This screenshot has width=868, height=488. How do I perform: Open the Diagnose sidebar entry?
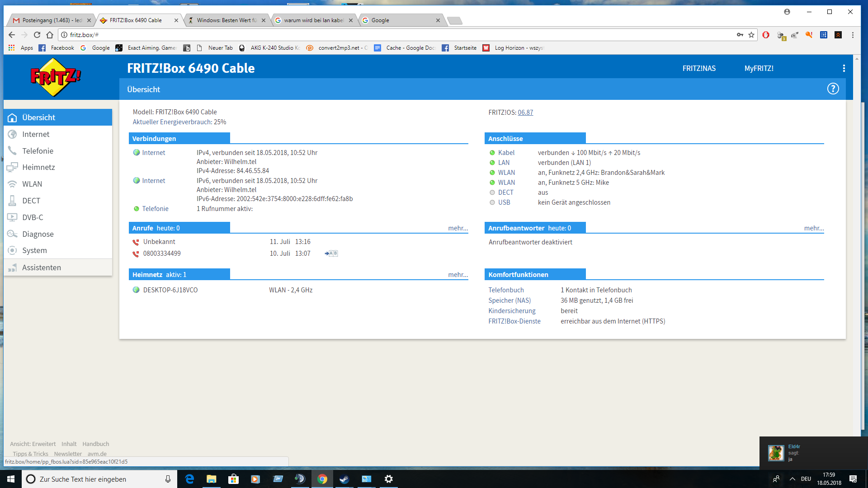(38, 234)
